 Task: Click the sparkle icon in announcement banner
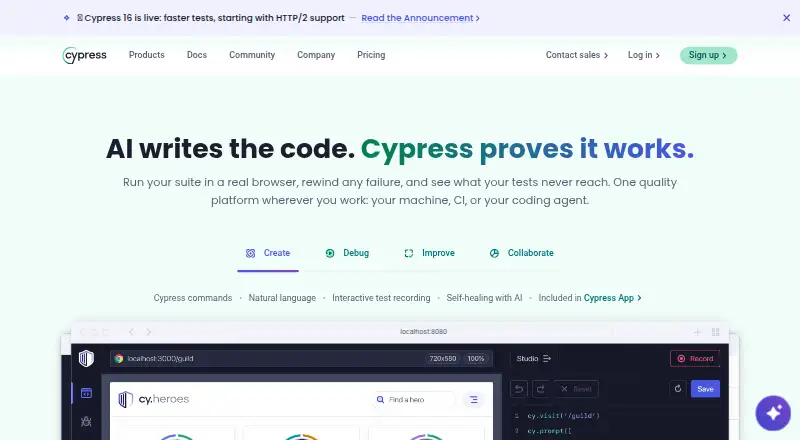point(66,18)
